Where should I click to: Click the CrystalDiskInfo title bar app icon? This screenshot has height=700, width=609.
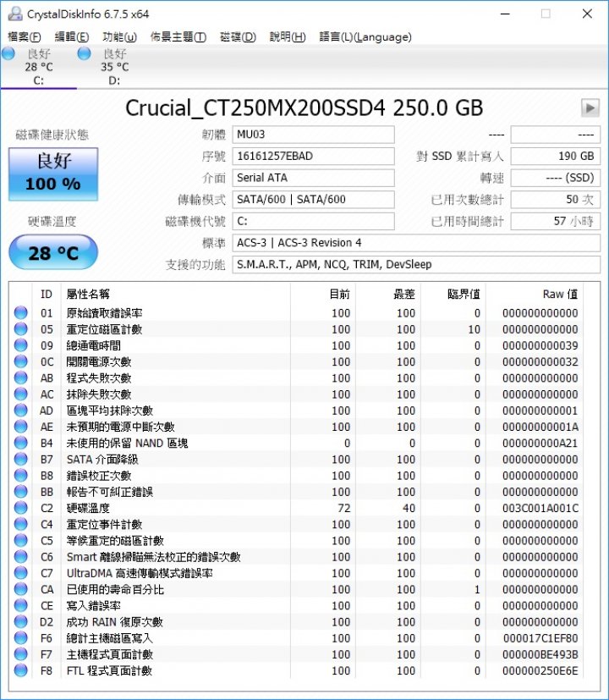[14, 14]
